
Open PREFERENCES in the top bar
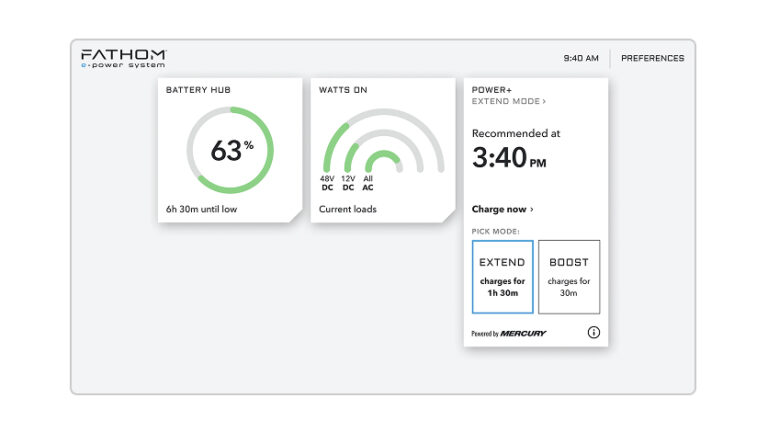(x=652, y=58)
